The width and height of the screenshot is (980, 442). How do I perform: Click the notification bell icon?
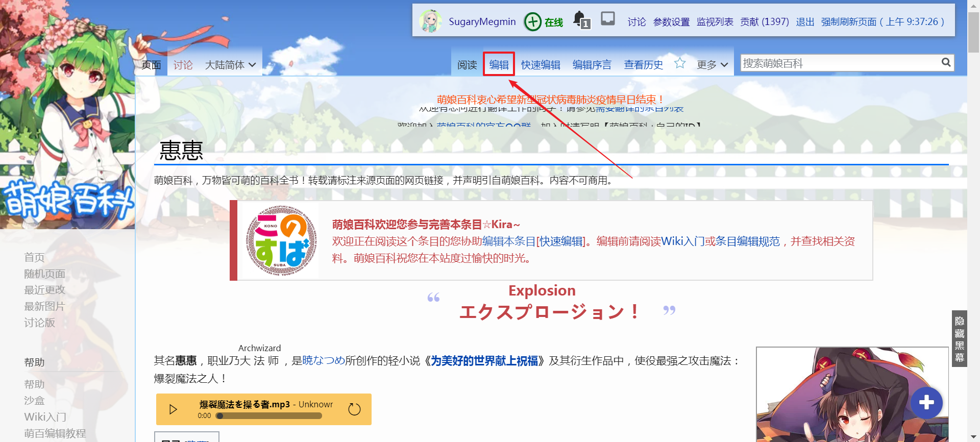click(x=580, y=20)
